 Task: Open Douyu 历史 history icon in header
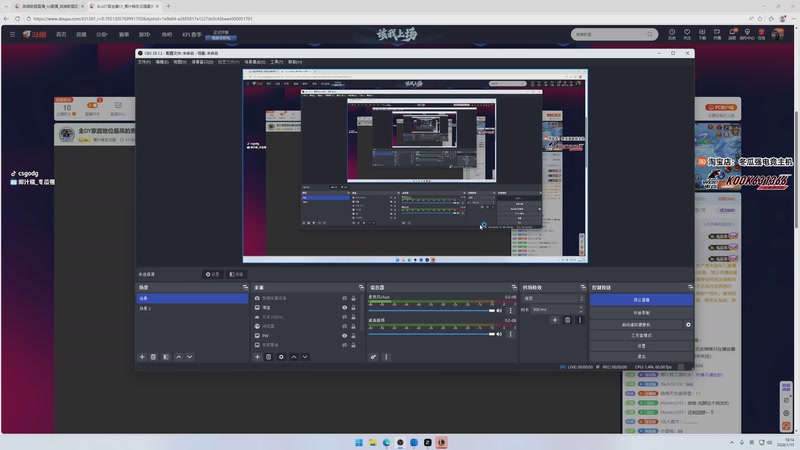click(672, 34)
